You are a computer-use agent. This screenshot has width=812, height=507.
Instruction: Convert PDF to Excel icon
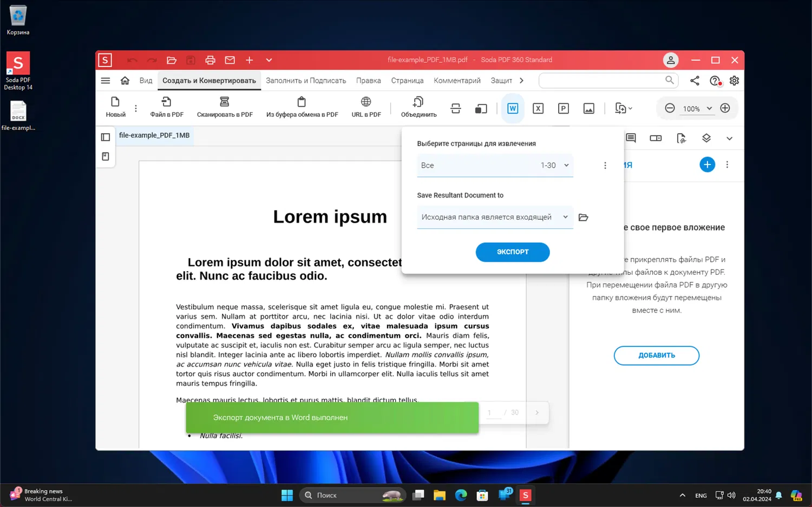(x=538, y=108)
